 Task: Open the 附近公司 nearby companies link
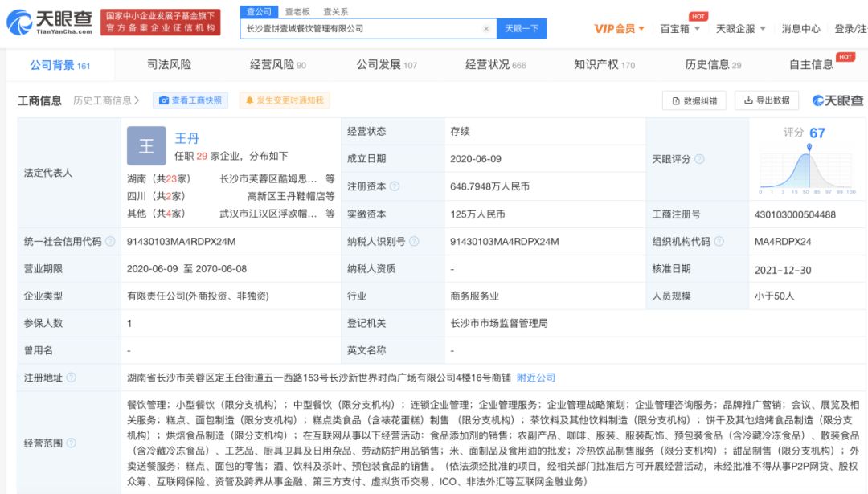coord(536,378)
